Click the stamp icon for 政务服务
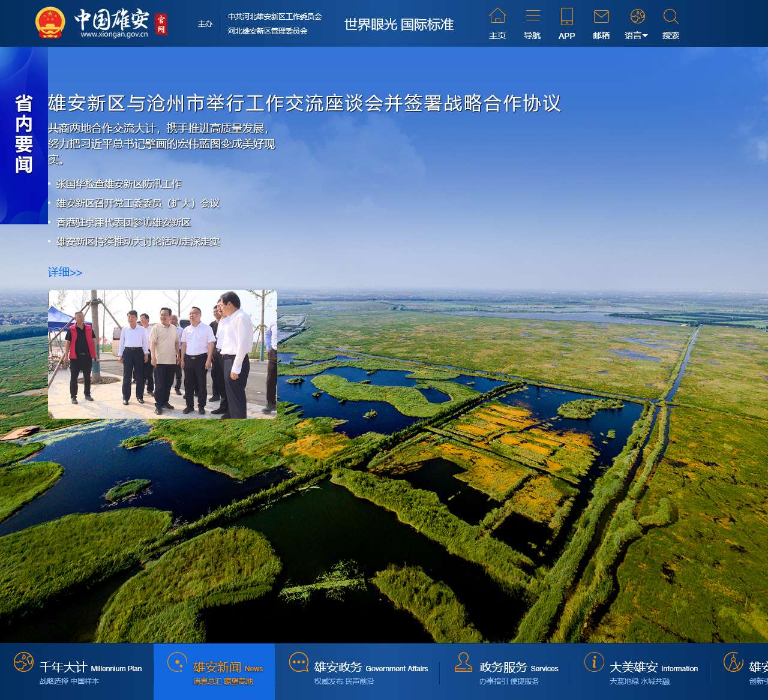This screenshot has height=700, width=768. [463, 662]
